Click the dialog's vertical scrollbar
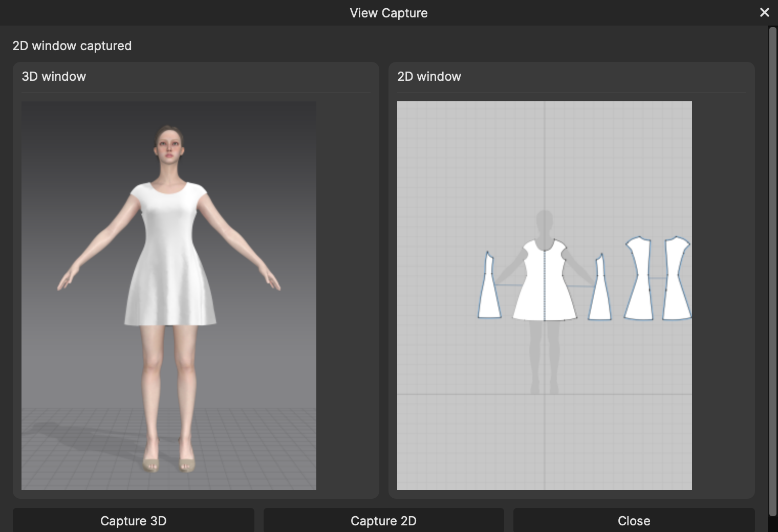Image resolution: width=778 pixels, height=532 pixels. tap(773, 271)
